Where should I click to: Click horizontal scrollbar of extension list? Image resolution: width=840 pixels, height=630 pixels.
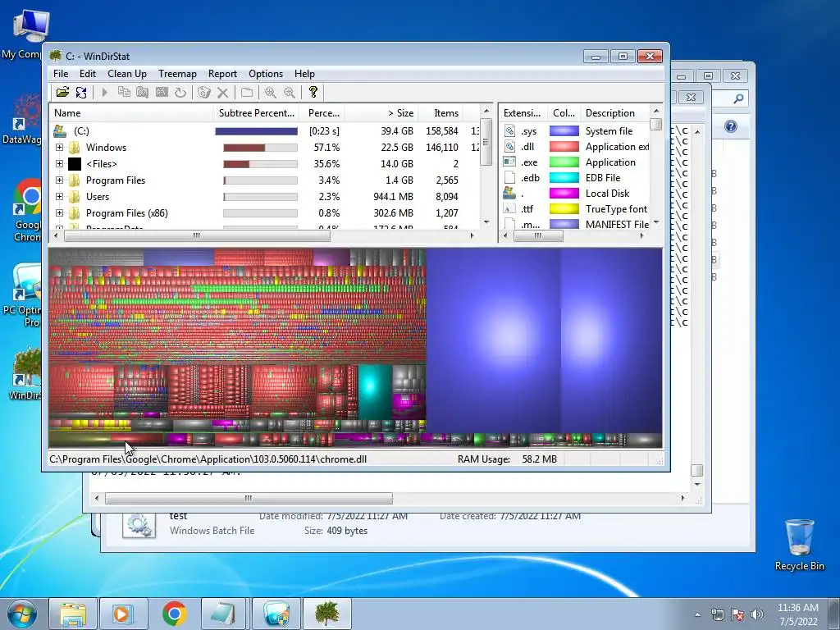coord(538,235)
